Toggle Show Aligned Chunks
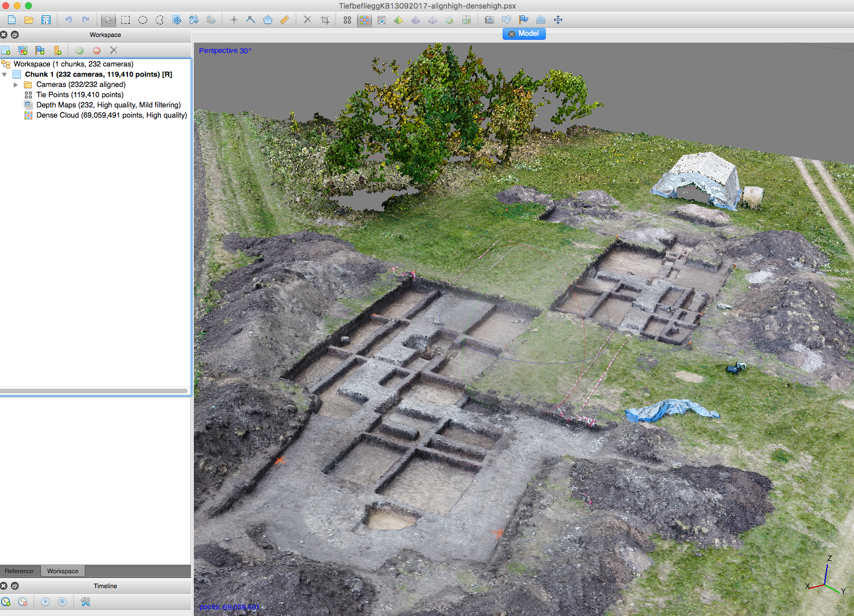This screenshot has width=854, height=616. click(541, 20)
